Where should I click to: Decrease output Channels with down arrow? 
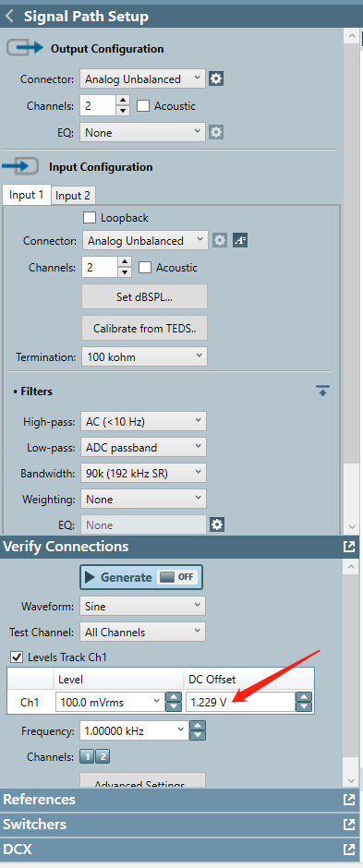123,111
